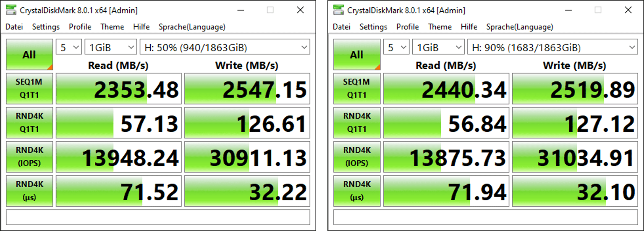Image resolution: width=644 pixels, height=231 pixels.
Task: Click random read value 57.13
Action: (119, 123)
